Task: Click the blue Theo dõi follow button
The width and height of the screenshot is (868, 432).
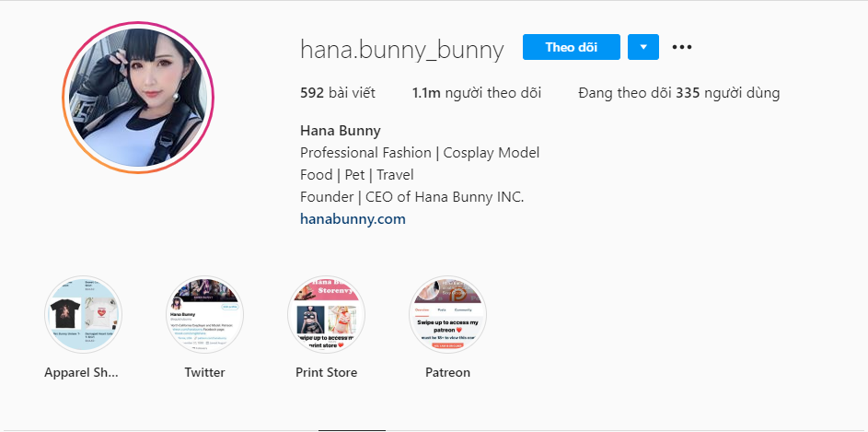Action: point(572,47)
